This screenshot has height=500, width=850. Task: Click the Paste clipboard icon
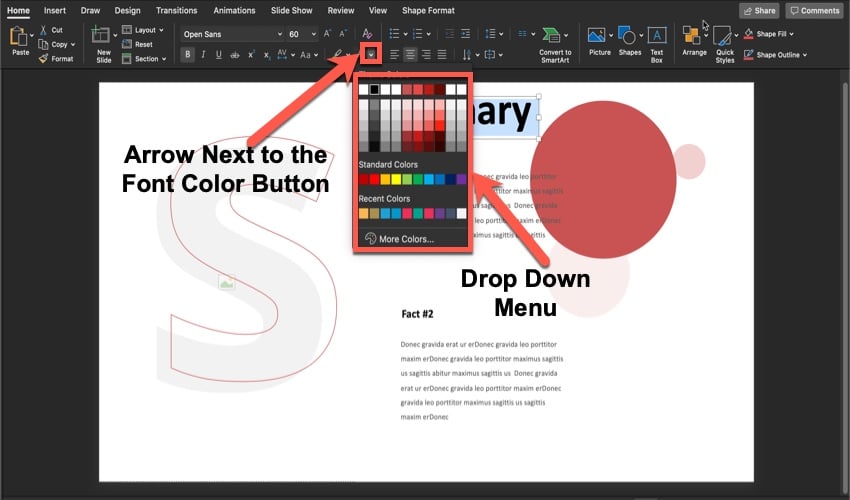pyautogui.click(x=19, y=38)
